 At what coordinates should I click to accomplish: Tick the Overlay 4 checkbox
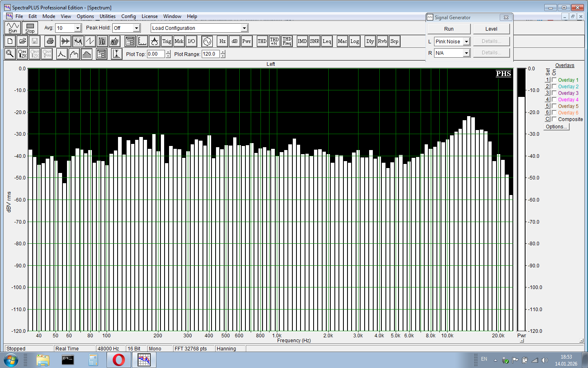[x=554, y=100]
